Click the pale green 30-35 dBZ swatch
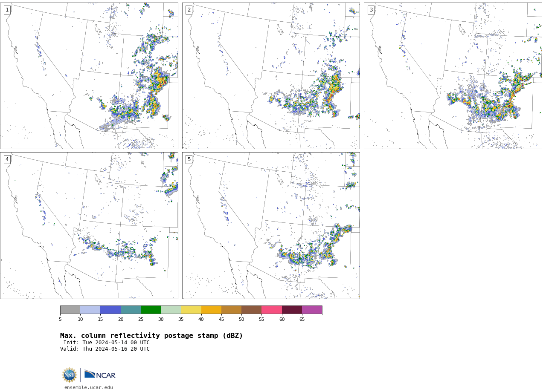Image resolution: width=546 pixels, height=392 pixels. pos(171,310)
